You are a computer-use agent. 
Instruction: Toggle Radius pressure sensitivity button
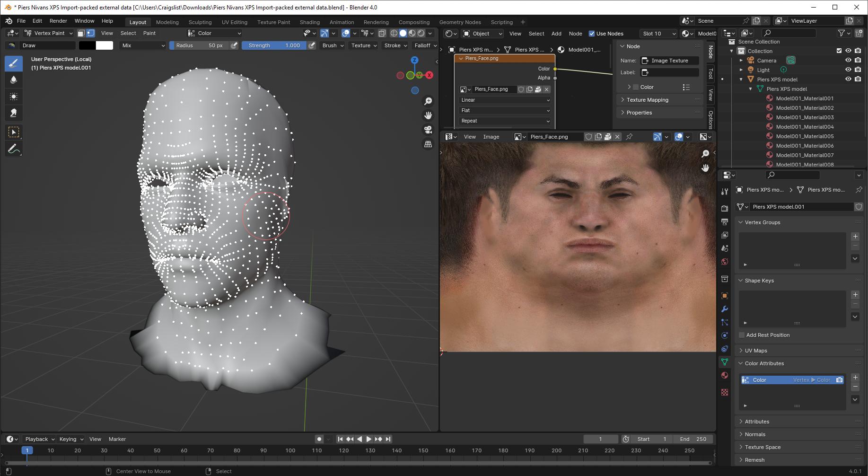point(234,45)
